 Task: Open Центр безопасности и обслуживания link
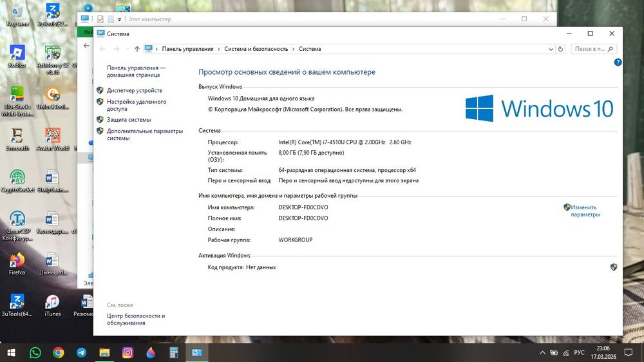point(136,319)
